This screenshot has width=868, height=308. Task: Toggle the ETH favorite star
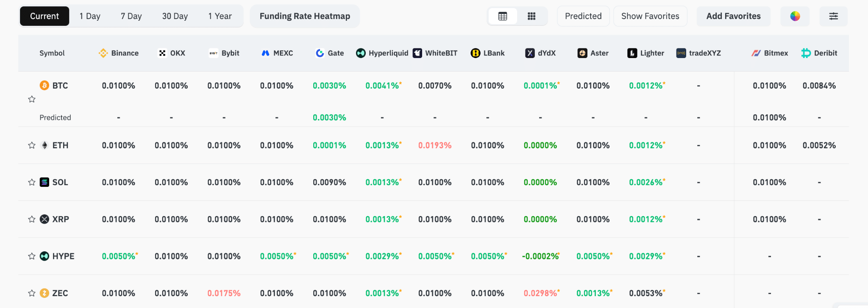coord(32,145)
